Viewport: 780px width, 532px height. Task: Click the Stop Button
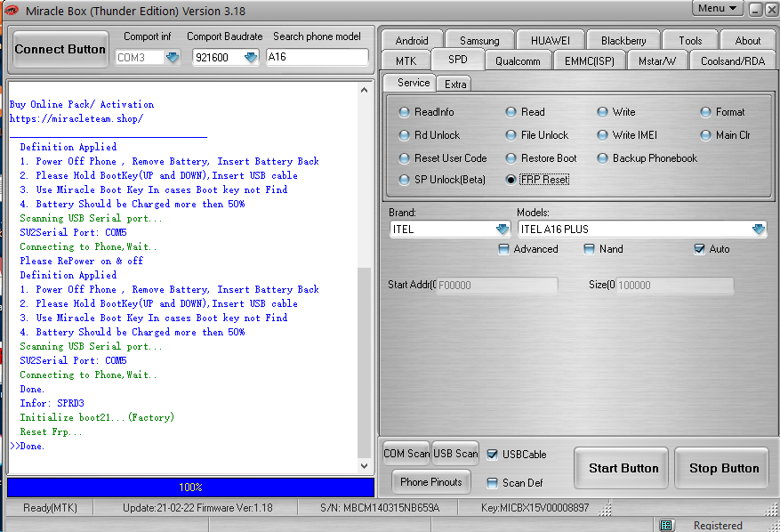(x=724, y=468)
